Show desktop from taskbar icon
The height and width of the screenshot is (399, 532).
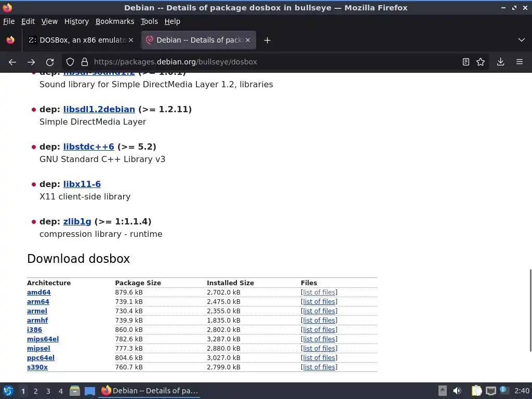pyautogui.click(x=89, y=391)
